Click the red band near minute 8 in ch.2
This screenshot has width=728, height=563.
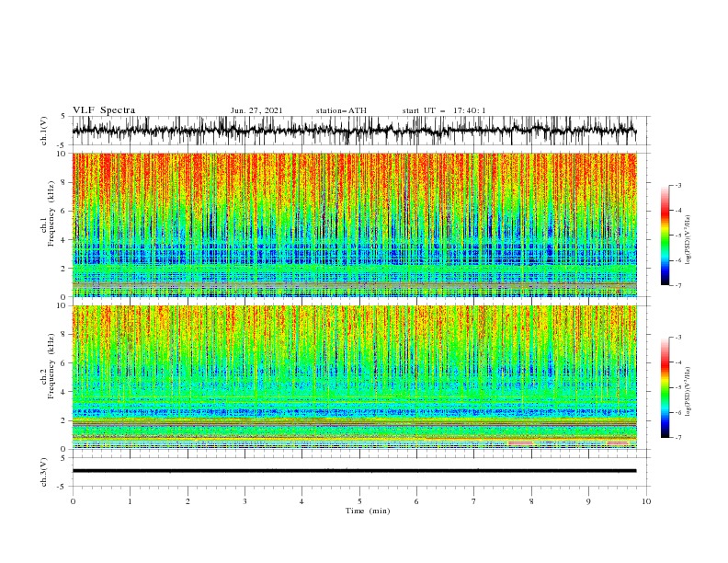(520, 443)
